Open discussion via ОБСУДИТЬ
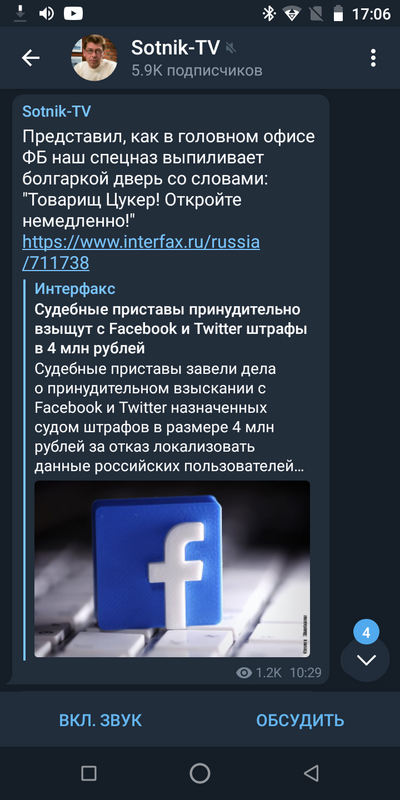This screenshot has width=400, height=800. point(300,720)
